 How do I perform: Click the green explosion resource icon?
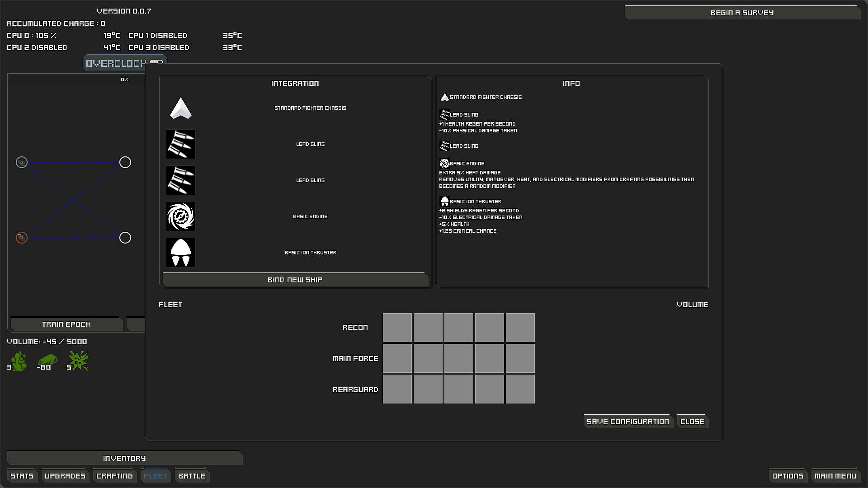click(79, 361)
